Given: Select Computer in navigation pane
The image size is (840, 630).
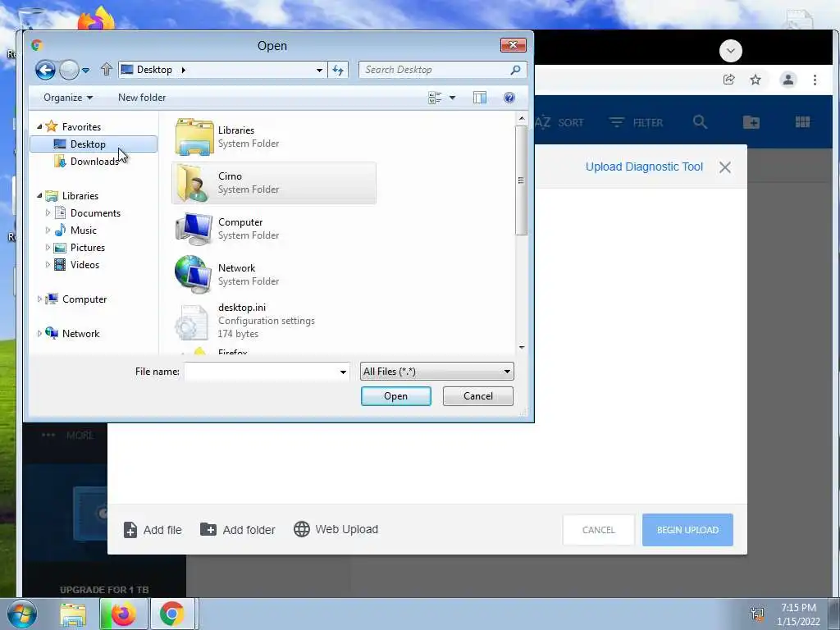Looking at the screenshot, I should [84, 299].
